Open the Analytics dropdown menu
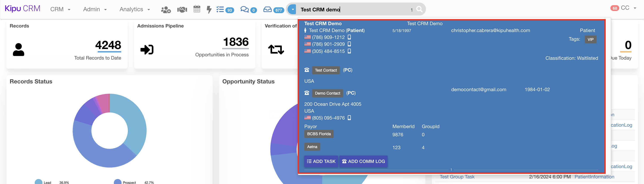Screen dimensions: 644x184 click(x=135, y=9)
